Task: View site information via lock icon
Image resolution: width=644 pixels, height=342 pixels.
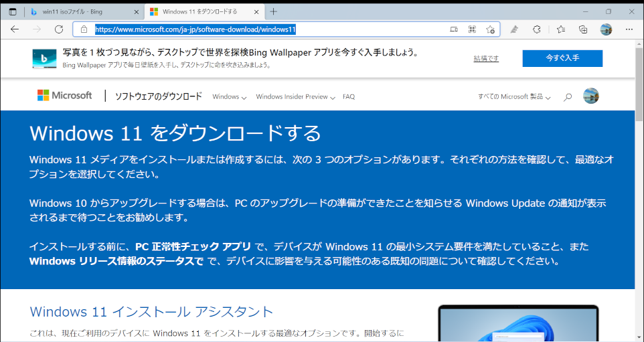Action: (x=84, y=29)
